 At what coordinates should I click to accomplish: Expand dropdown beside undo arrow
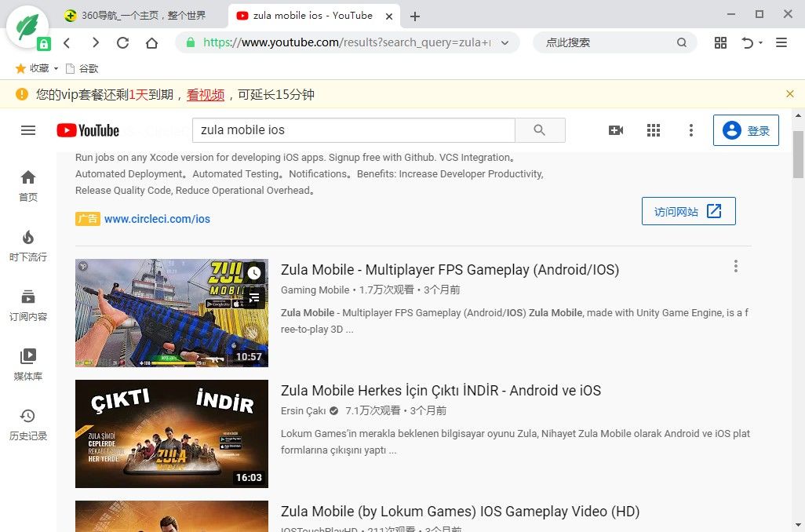(x=760, y=42)
